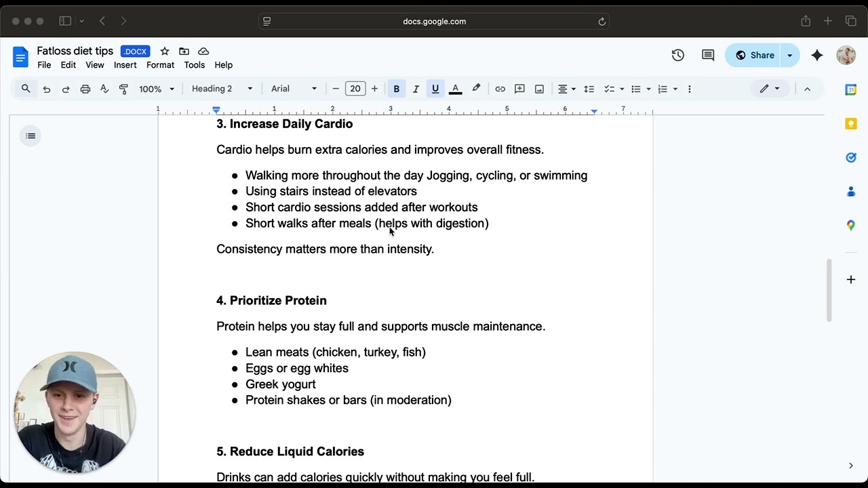Image resolution: width=868 pixels, height=488 pixels.
Task: Open the Edit menu
Action: pyautogui.click(x=68, y=65)
